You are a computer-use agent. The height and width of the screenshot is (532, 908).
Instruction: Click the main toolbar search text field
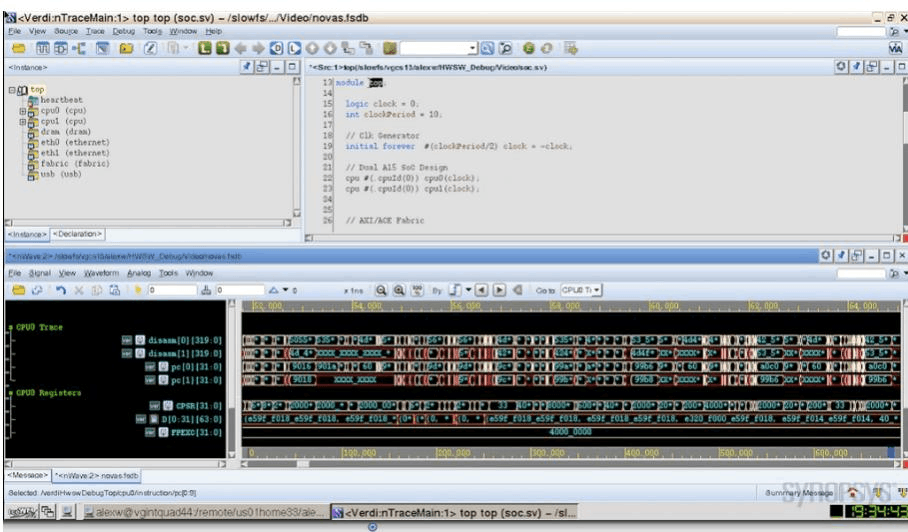[x=434, y=49]
